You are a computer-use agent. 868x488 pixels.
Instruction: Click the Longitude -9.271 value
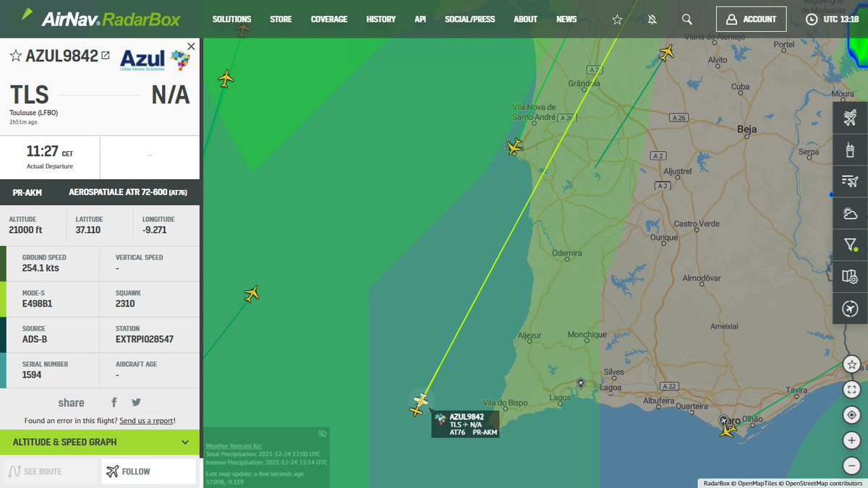[155, 230]
